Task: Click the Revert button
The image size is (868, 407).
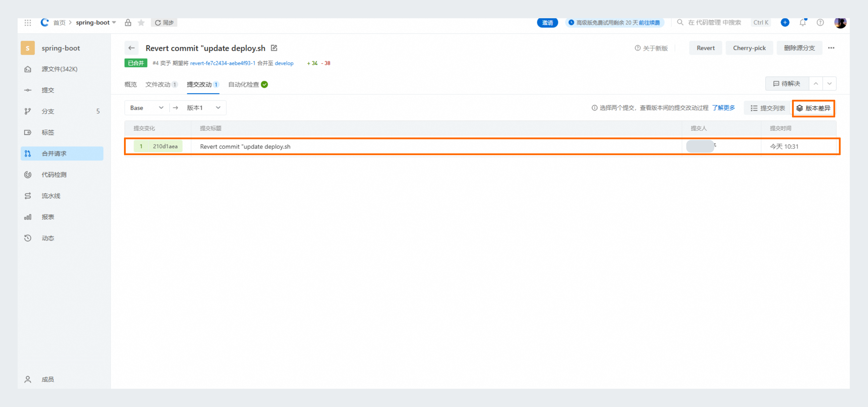Action: pyautogui.click(x=705, y=48)
